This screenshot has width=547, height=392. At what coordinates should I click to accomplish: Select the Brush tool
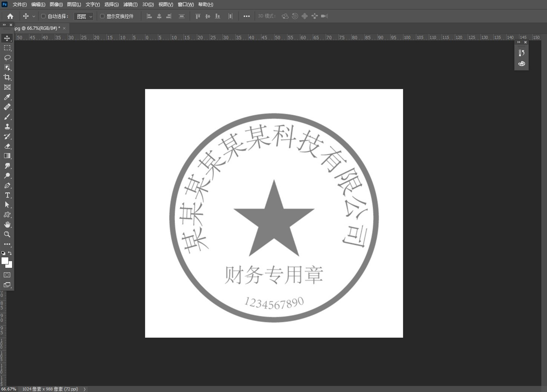(x=7, y=117)
